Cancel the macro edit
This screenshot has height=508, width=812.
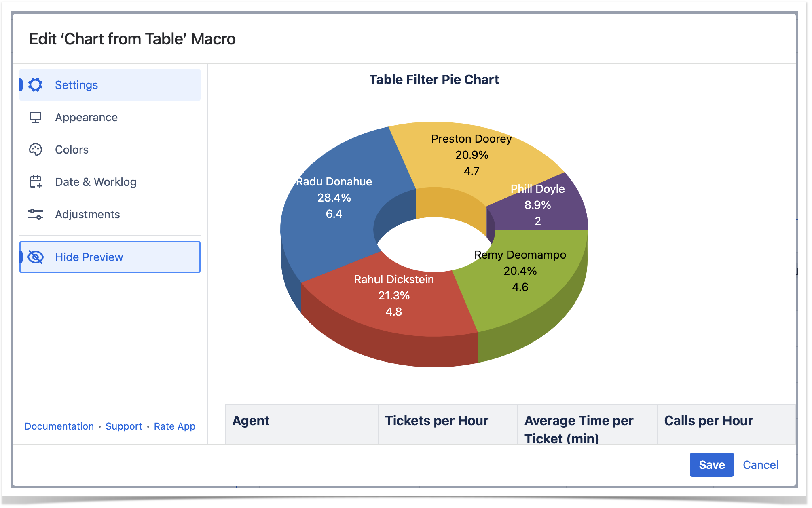(760, 465)
